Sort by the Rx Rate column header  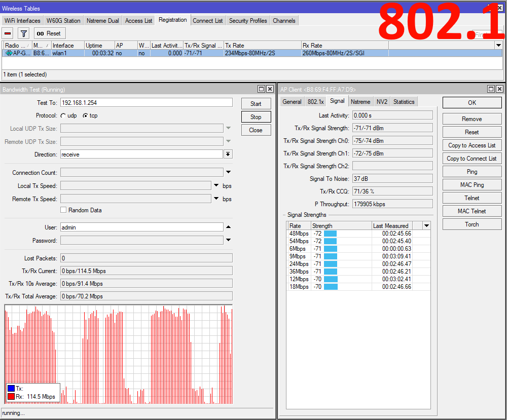pos(345,45)
